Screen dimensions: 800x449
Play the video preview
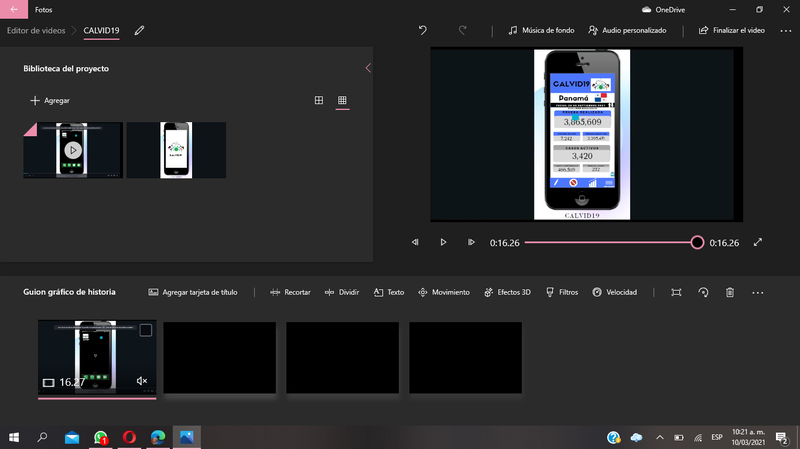[443, 242]
